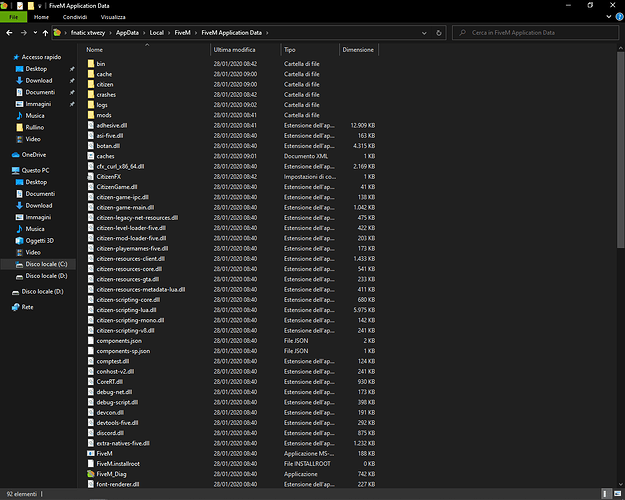Select the logs folder icon
Screen dimensions: 625x500
(x=91, y=104)
